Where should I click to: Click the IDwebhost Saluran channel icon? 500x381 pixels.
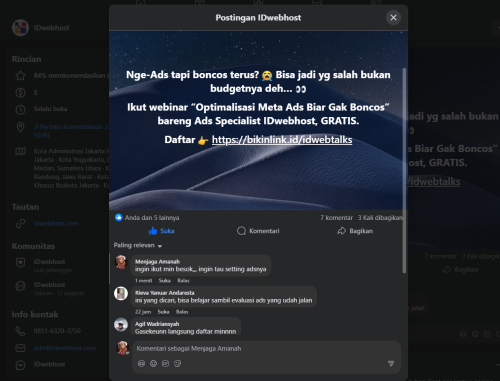click(x=20, y=286)
